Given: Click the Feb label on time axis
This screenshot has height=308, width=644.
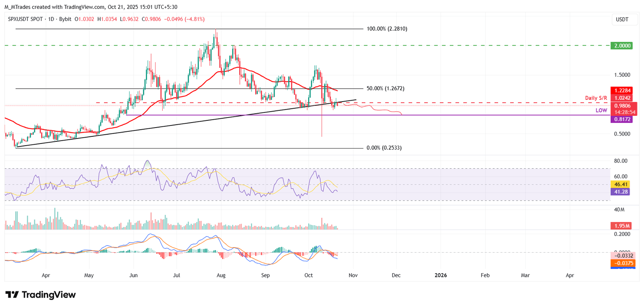Looking at the screenshot, I should [485, 276].
